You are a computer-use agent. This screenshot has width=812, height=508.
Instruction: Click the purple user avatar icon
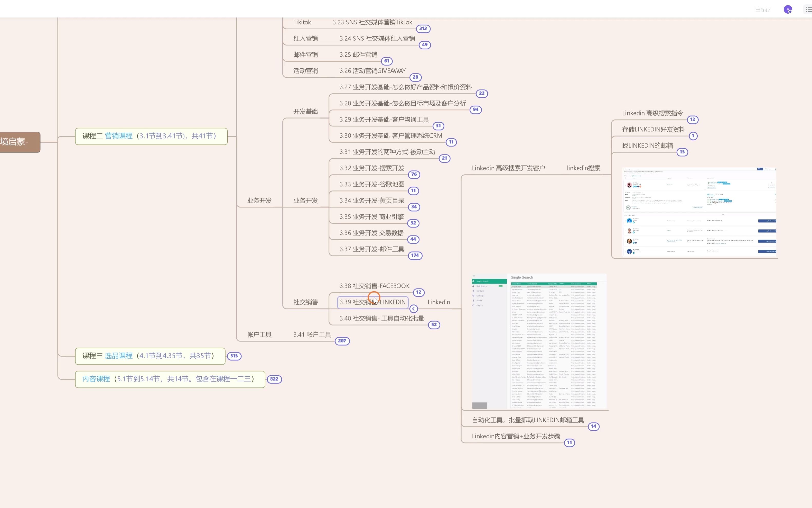pyautogui.click(x=788, y=10)
